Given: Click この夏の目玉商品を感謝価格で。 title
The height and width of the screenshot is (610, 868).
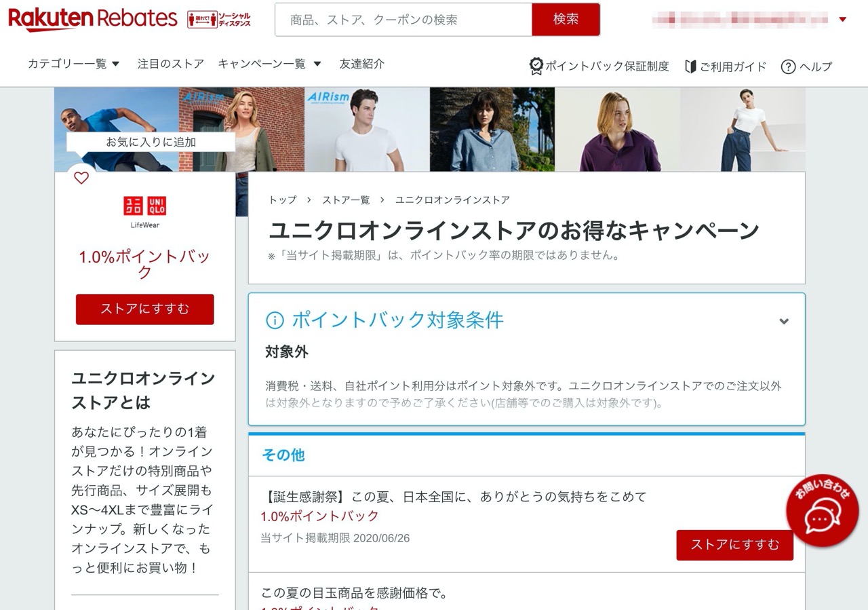Looking at the screenshot, I should point(354,594).
